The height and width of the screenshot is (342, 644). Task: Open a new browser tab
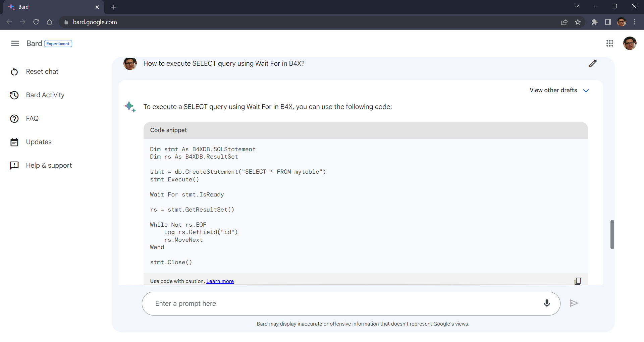pos(113,7)
